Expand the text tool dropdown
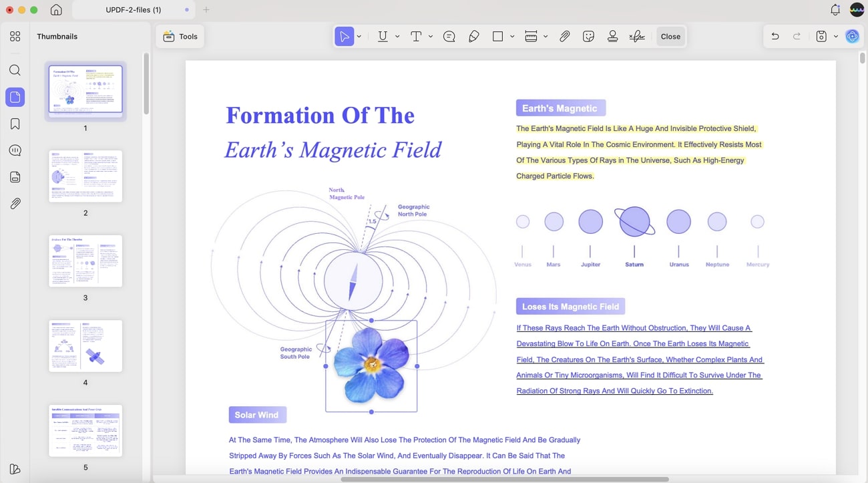 point(431,37)
